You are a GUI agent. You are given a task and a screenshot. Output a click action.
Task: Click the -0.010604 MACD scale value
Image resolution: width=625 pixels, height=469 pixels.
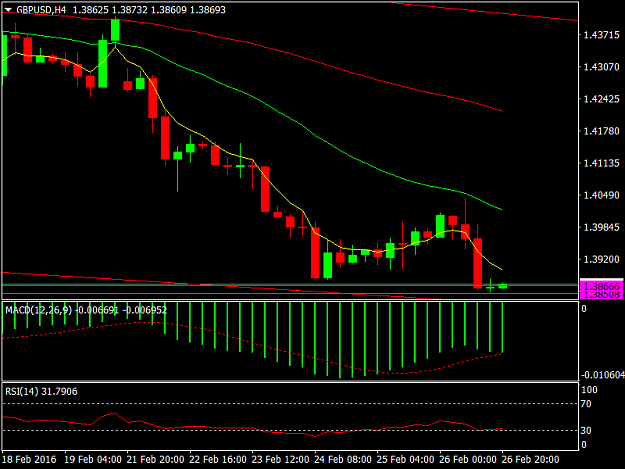603,375
